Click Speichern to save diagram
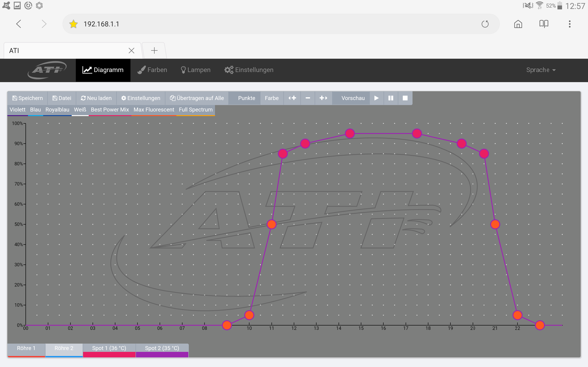 [28, 98]
